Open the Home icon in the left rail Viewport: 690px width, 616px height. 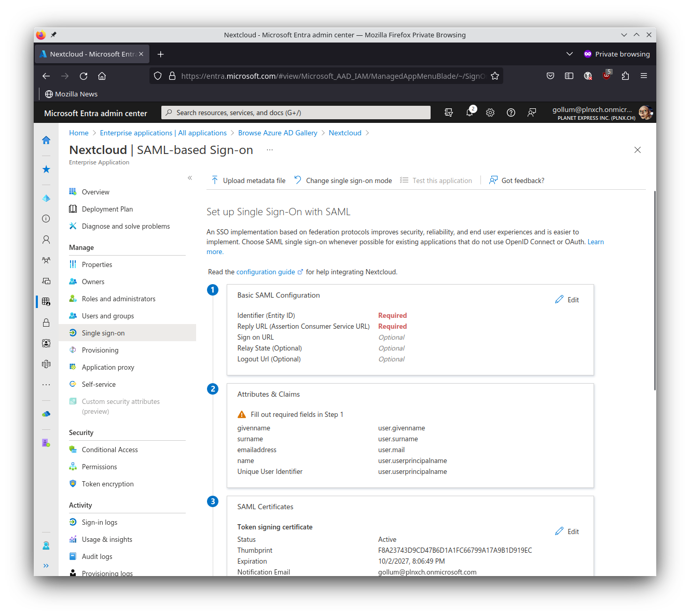coord(46,140)
